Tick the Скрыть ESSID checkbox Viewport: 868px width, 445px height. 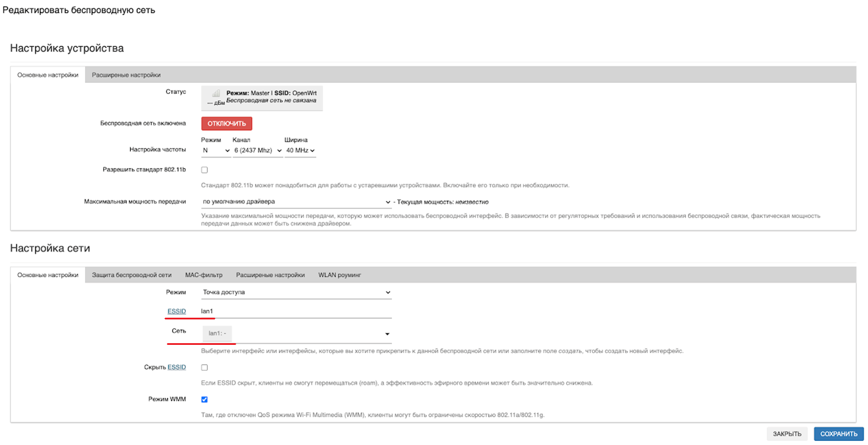(x=204, y=367)
